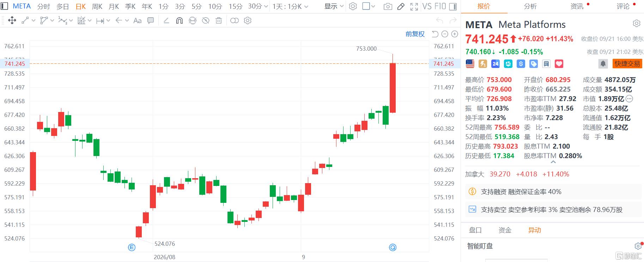Expand the range tool options arrow
This screenshot has width=644, height=262.
coord(108,20)
